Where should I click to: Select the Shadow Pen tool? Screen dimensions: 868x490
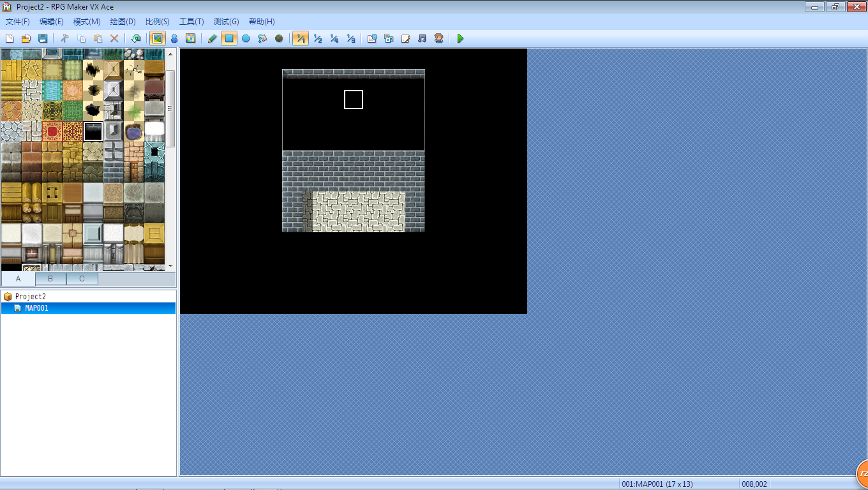279,38
